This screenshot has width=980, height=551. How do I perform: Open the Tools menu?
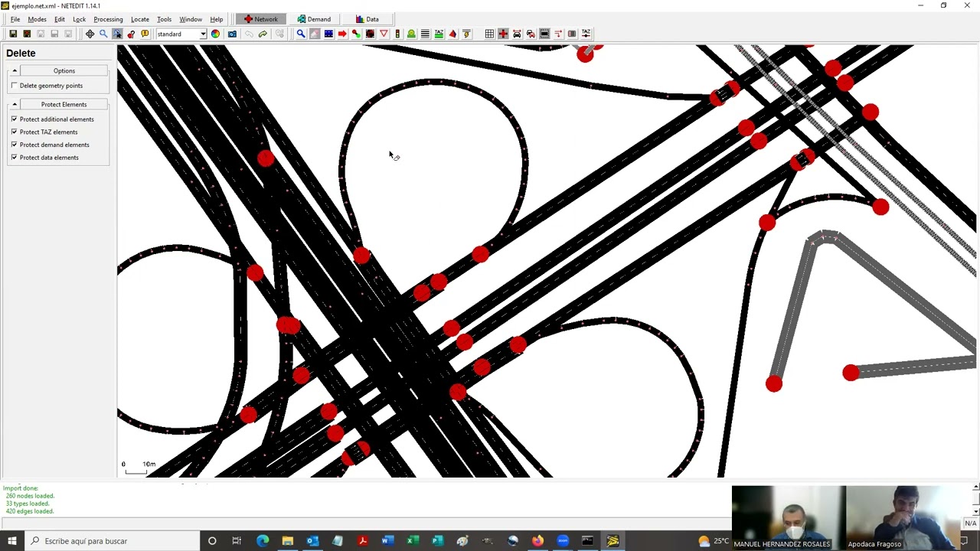coord(164,19)
